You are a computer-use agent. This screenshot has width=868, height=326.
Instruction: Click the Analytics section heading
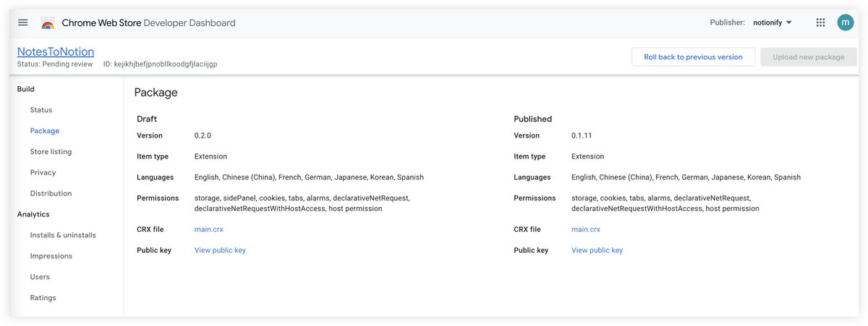click(33, 214)
